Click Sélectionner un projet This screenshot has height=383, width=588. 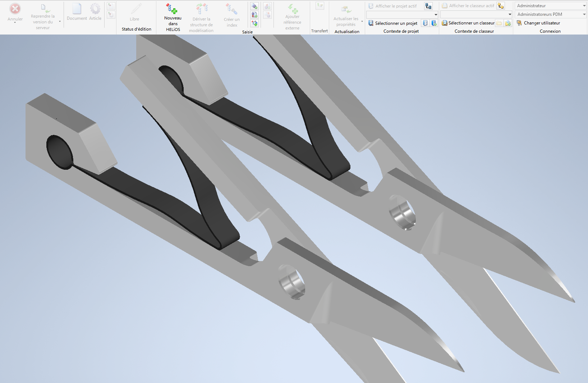point(393,23)
